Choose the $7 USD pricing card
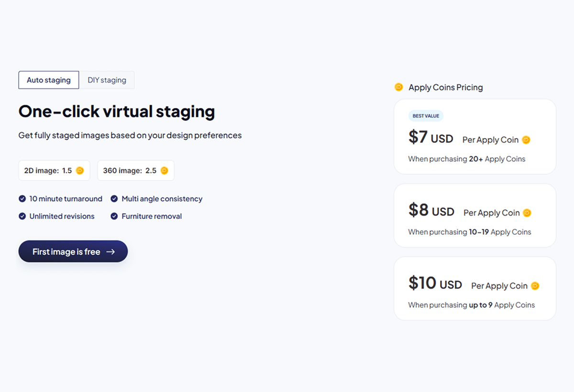574x392 pixels. pyautogui.click(x=475, y=137)
